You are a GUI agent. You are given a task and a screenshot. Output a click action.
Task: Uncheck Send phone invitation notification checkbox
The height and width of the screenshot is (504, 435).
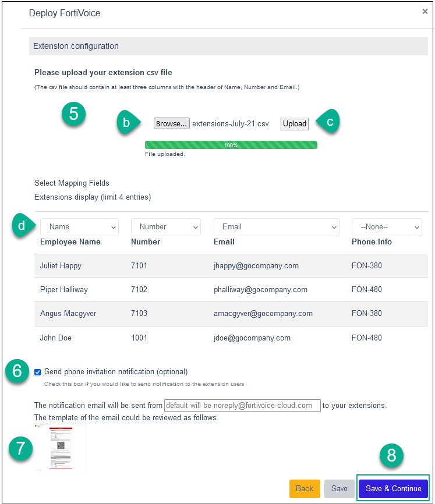coord(38,372)
